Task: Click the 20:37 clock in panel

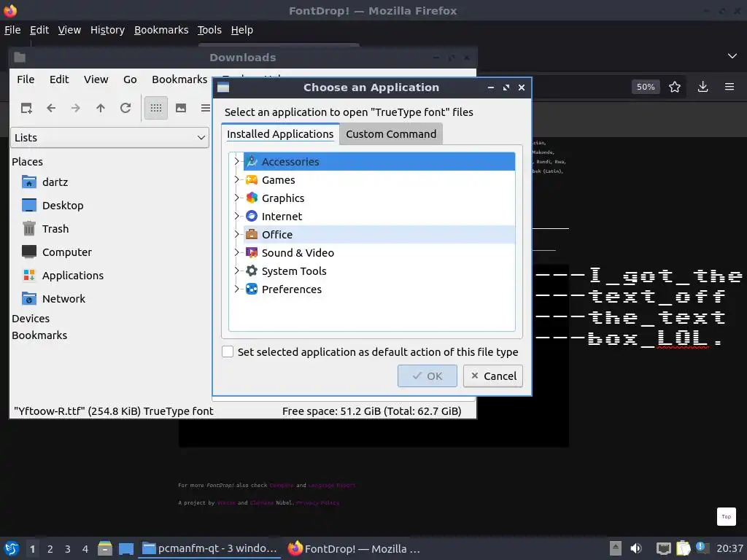Action: point(729,548)
